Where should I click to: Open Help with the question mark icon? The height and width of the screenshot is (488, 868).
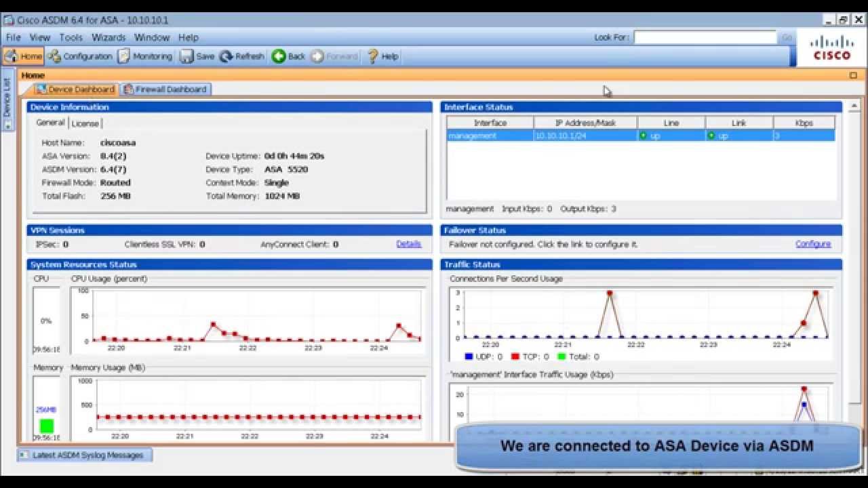point(372,56)
